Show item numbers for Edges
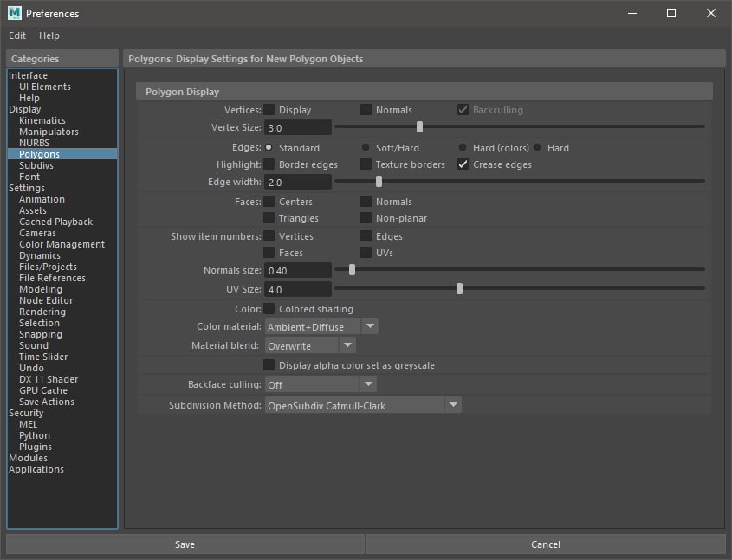Viewport: 732px width, 560px height. tap(366, 236)
